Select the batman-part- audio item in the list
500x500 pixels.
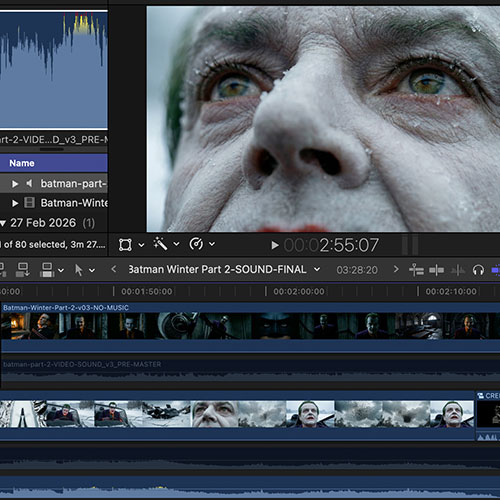[x=54, y=183]
